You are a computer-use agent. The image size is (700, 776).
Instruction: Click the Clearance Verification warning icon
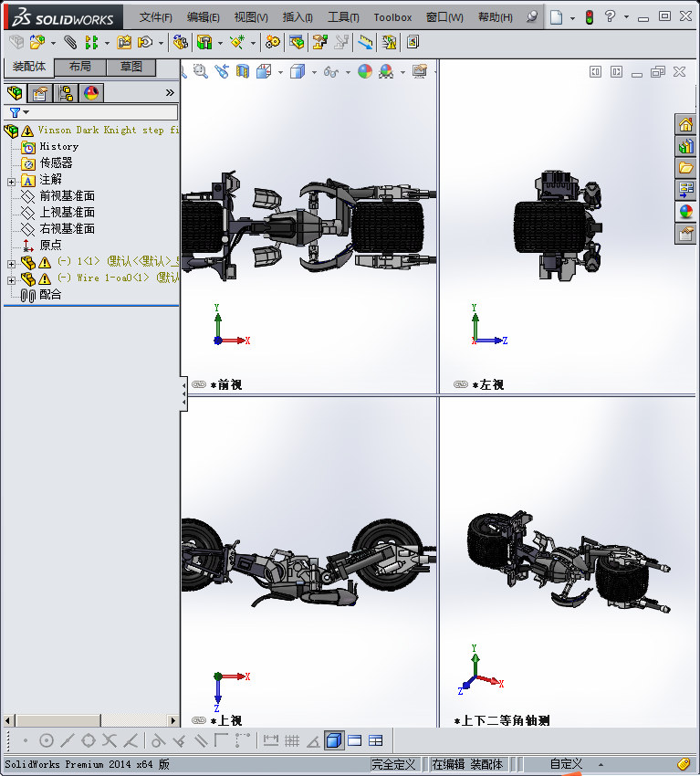390,43
